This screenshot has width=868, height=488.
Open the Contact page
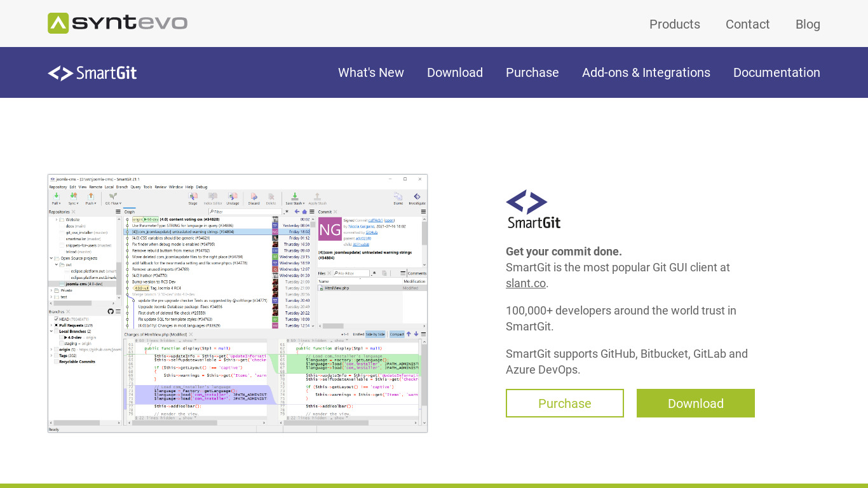748,24
